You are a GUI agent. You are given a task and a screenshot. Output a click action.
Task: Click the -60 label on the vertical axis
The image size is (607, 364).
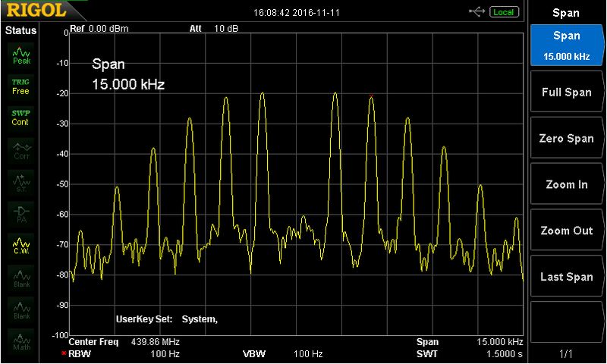pos(62,214)
